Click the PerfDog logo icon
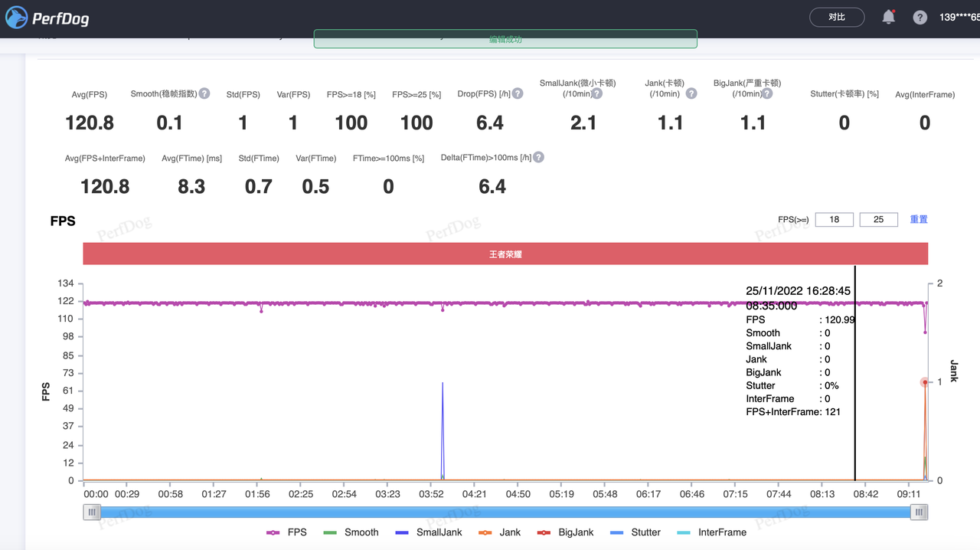The image size is (980, 550). [17, 18]
